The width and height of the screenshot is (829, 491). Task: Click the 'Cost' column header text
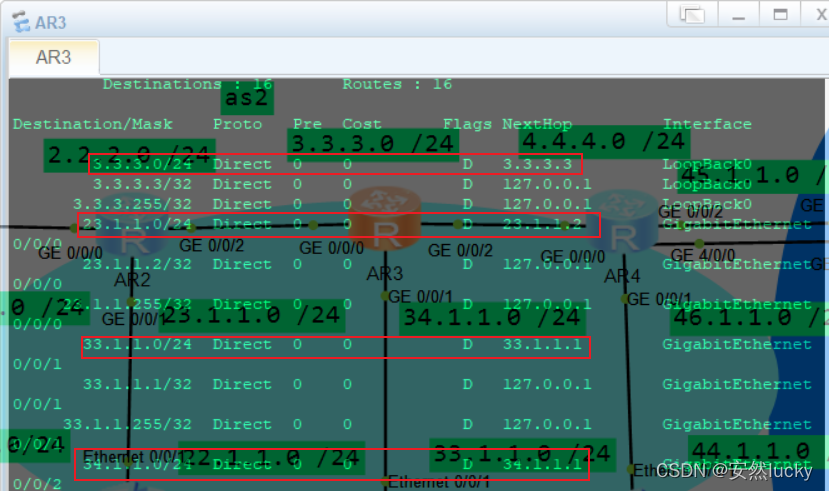(x=362, y=124)
